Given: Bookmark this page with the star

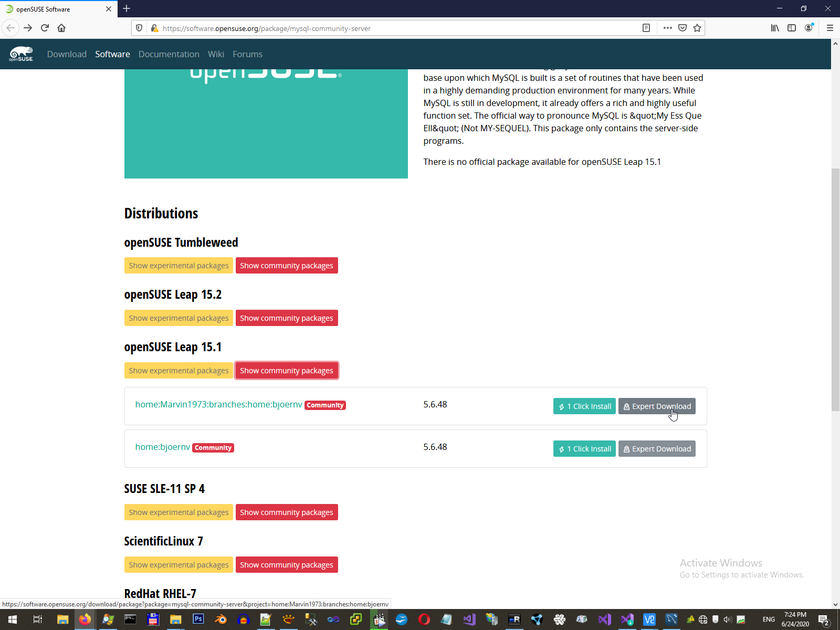Looking at the screenshot, I should click(697, 28).
